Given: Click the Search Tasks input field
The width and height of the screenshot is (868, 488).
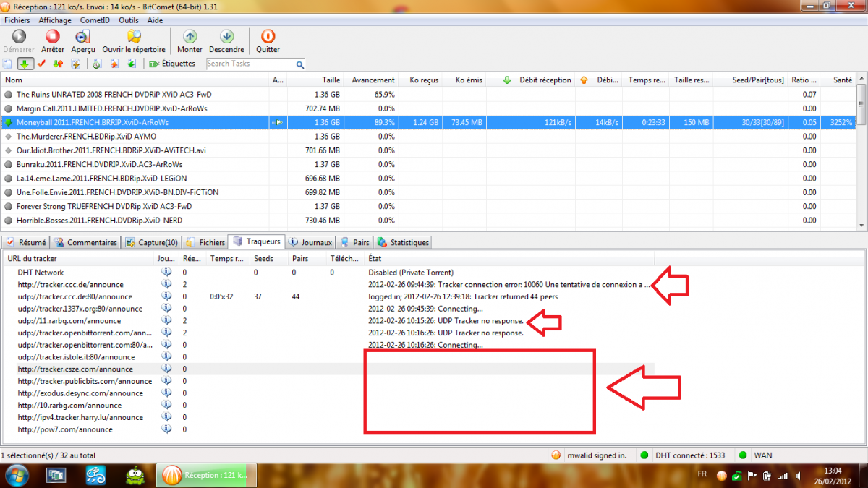Looking at the screenshot, I should [x=250, y=64].
